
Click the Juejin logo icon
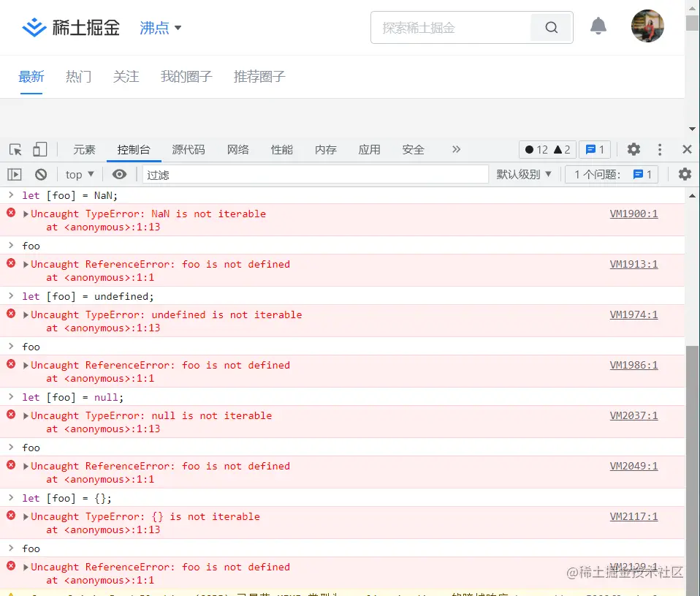34,28
